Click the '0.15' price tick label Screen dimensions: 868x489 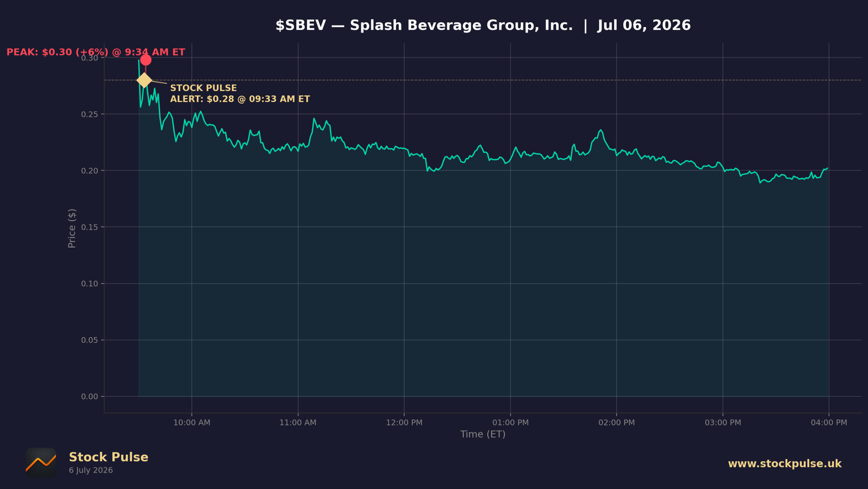click(90, 227)
